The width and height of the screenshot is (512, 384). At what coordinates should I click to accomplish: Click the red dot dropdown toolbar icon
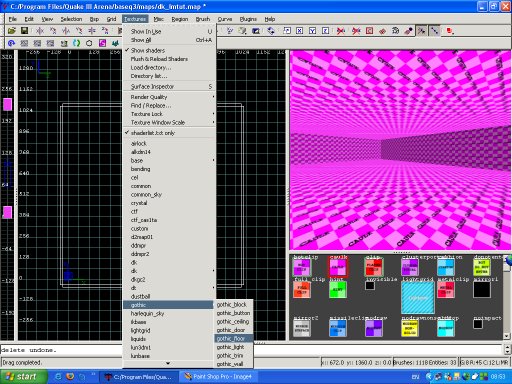click(450, 31)
